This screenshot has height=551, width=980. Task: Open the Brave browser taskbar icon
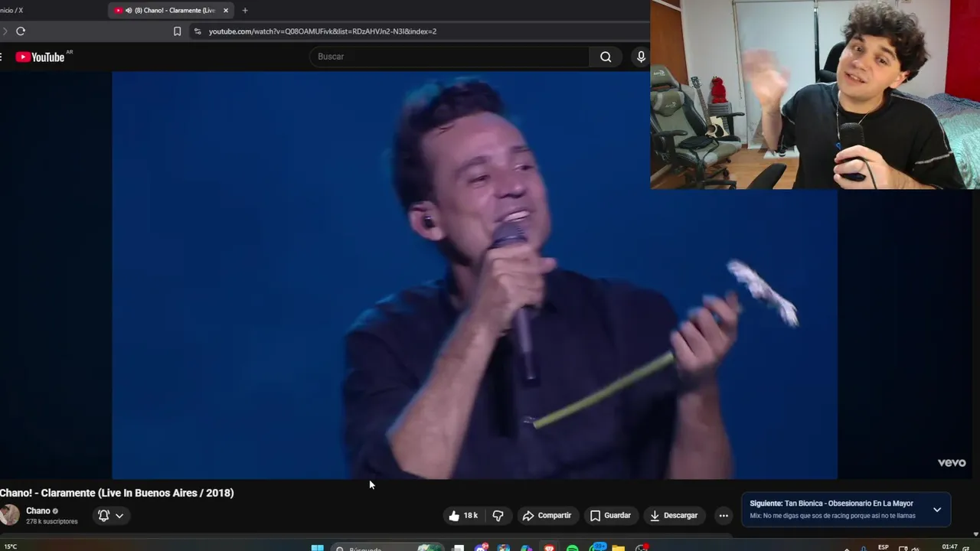[549, 548]
